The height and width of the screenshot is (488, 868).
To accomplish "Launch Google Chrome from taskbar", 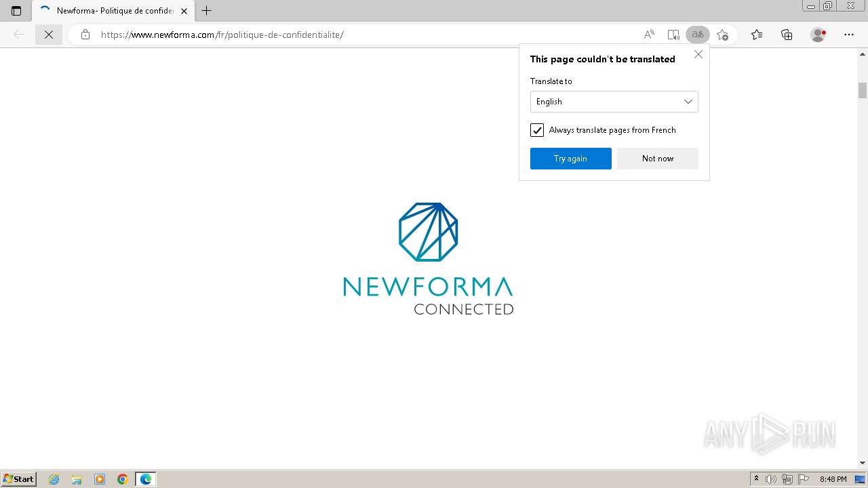I will tap(123, 479).
